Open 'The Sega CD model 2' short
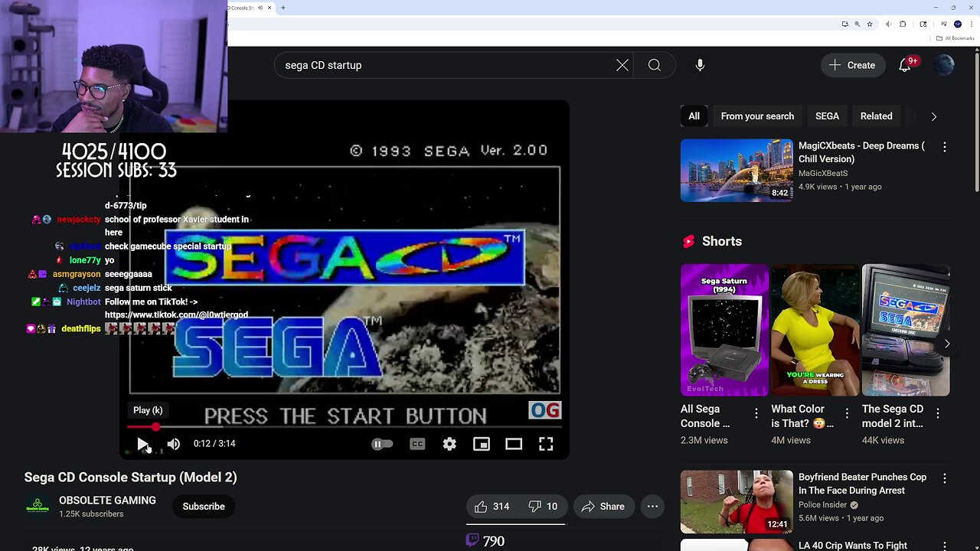The image size is (980, 551). click(906, 330)
